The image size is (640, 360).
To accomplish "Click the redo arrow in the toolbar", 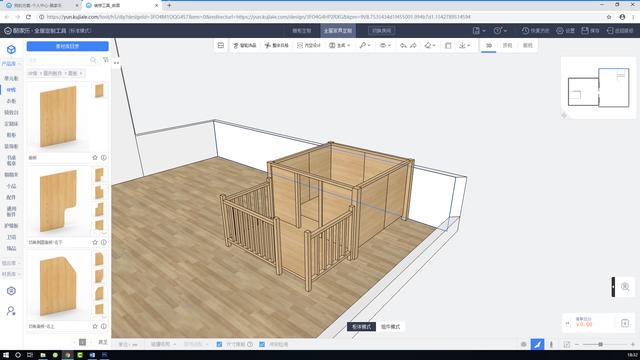I will pyautogui.click(x=413, y=45).
